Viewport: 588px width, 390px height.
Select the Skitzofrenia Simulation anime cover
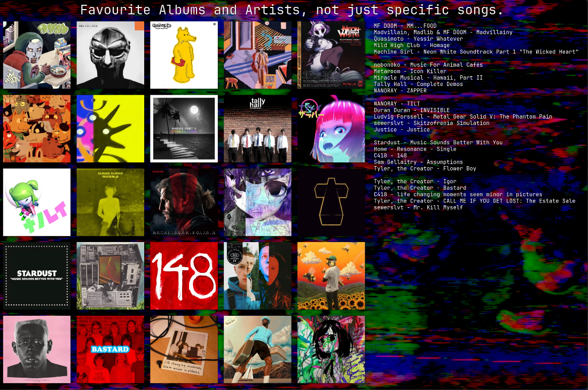coord(257,202)
